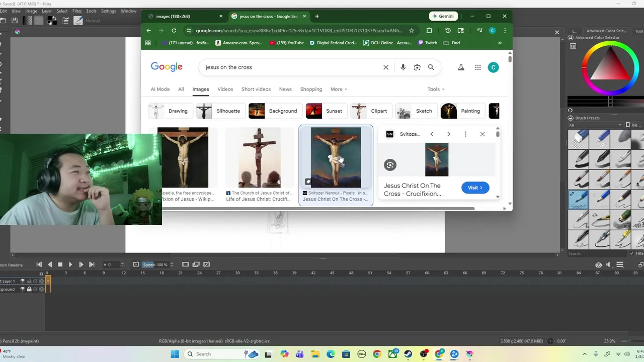Open brush Tag options dropdown

[634, 125]
